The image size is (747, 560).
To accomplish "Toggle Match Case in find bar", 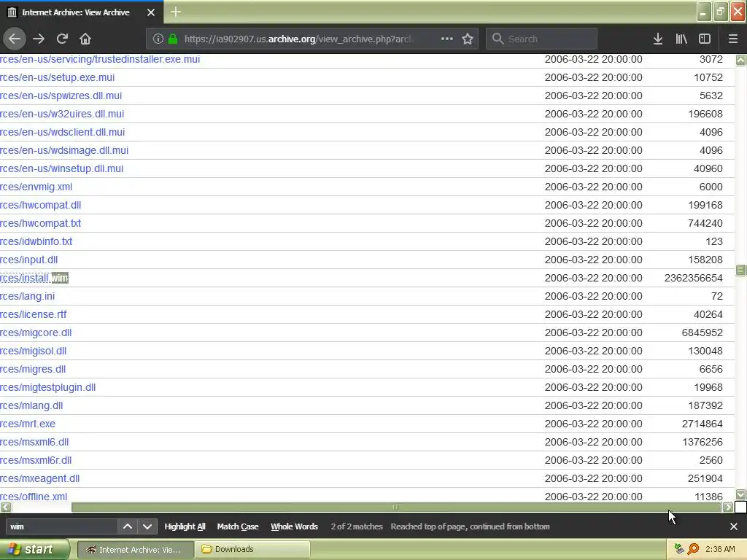I will click(x=238, y=526).
